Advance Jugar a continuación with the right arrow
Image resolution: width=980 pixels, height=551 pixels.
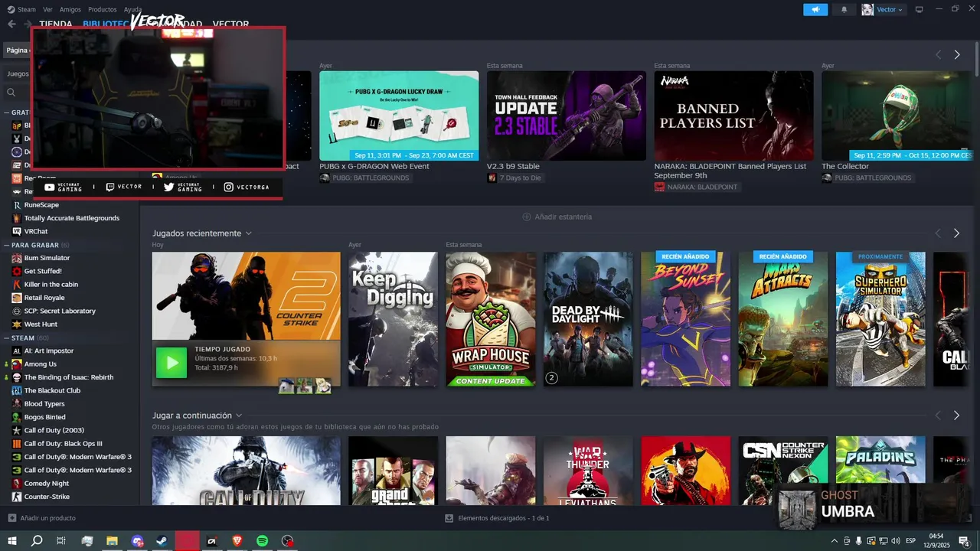(x=956, y=415)
